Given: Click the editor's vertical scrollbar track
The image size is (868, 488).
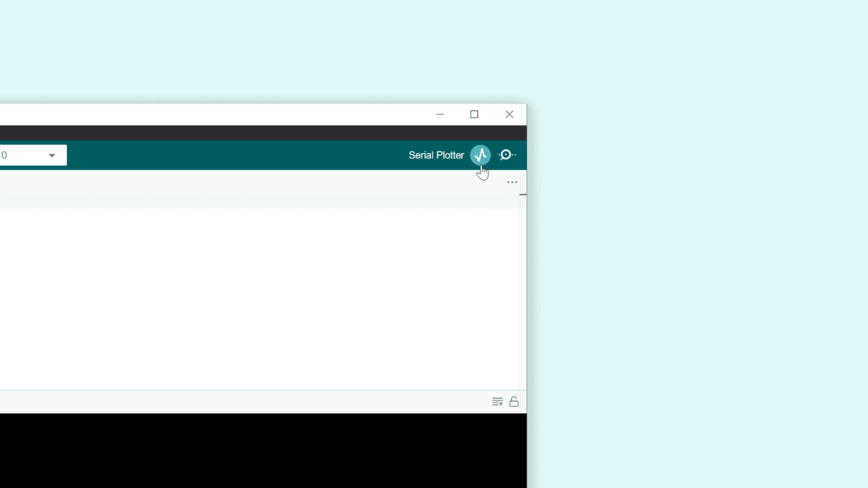Looking at the screenshot, I should point(523,294).
